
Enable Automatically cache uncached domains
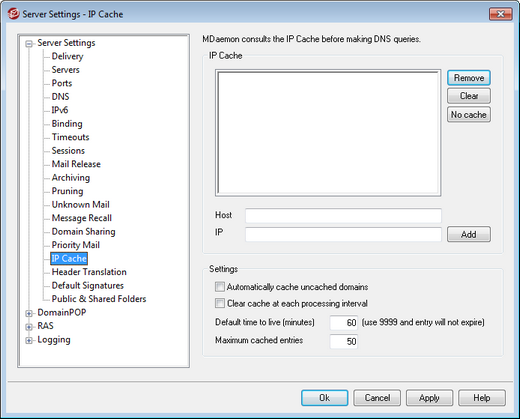[x=220, y=287]
